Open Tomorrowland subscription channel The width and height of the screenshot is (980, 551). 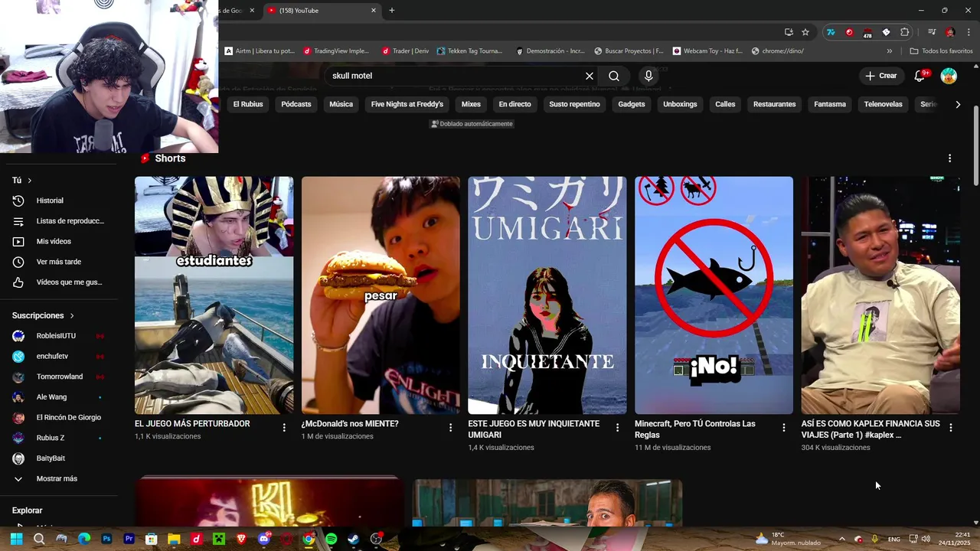tap(58, 377)
